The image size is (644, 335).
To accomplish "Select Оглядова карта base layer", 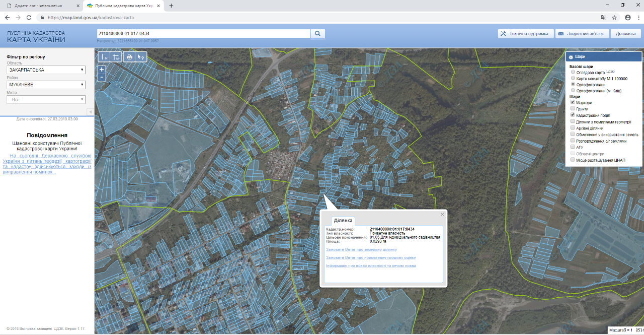I will tap(573, 72).
